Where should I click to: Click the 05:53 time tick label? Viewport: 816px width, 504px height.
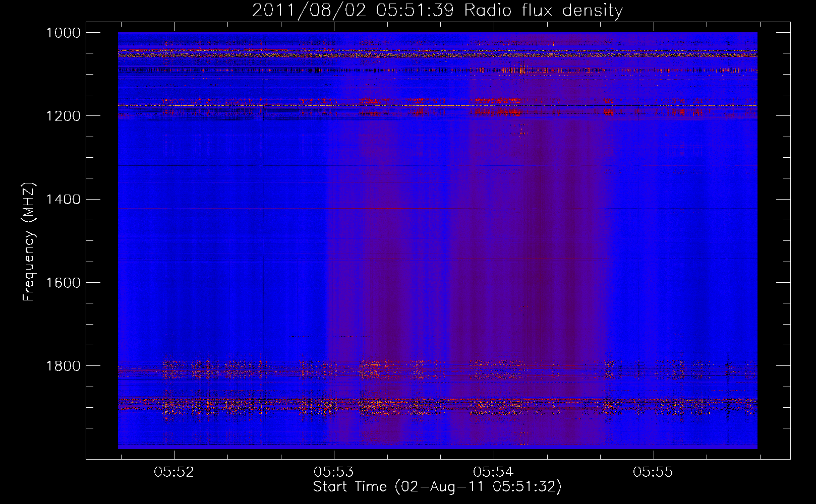pos(334,472)
